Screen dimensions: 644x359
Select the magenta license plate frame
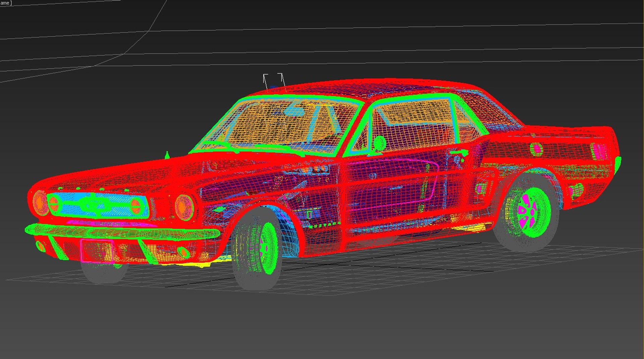97,251
